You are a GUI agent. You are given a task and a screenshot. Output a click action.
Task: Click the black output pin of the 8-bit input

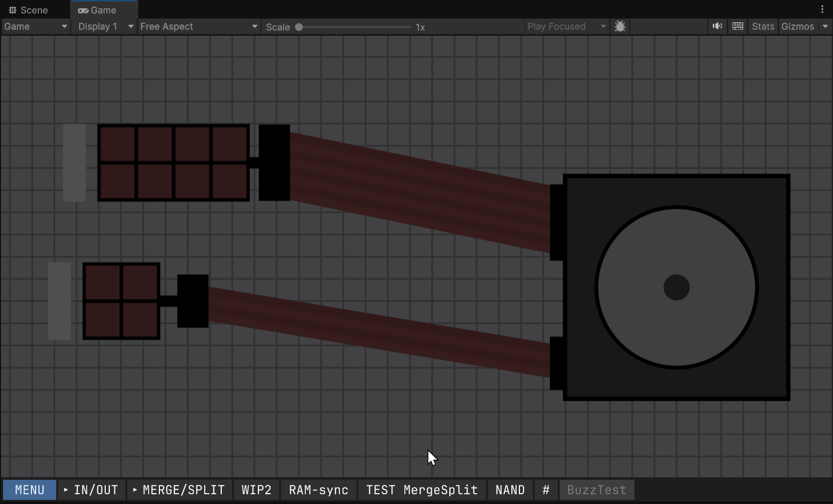274,162
